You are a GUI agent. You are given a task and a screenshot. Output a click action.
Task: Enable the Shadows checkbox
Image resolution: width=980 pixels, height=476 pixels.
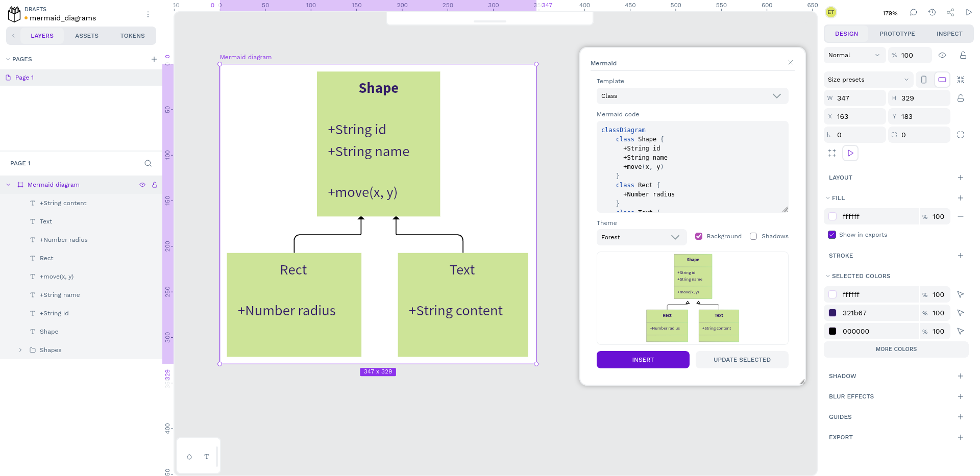pyautogui.click(x=753, y=236)
